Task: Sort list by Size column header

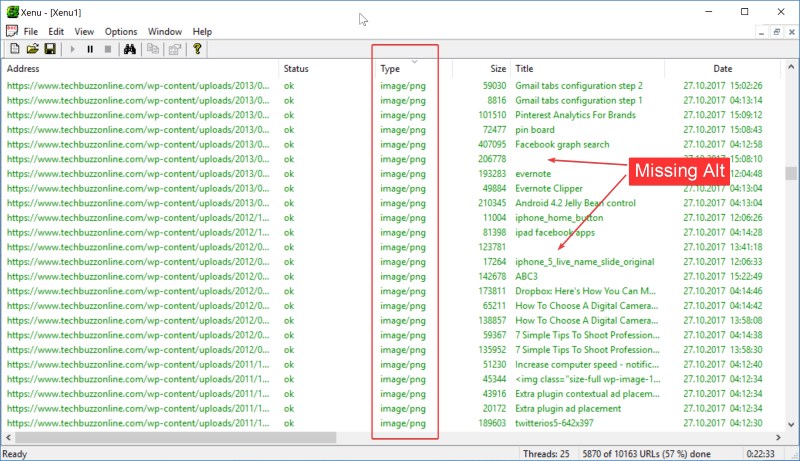Action: pos(497,69)
